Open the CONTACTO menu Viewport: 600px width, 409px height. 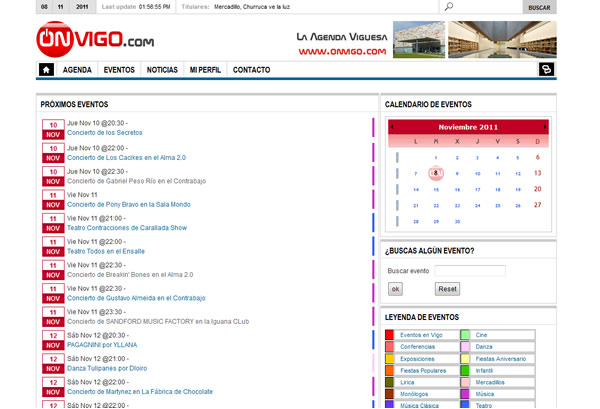point(251,70)
